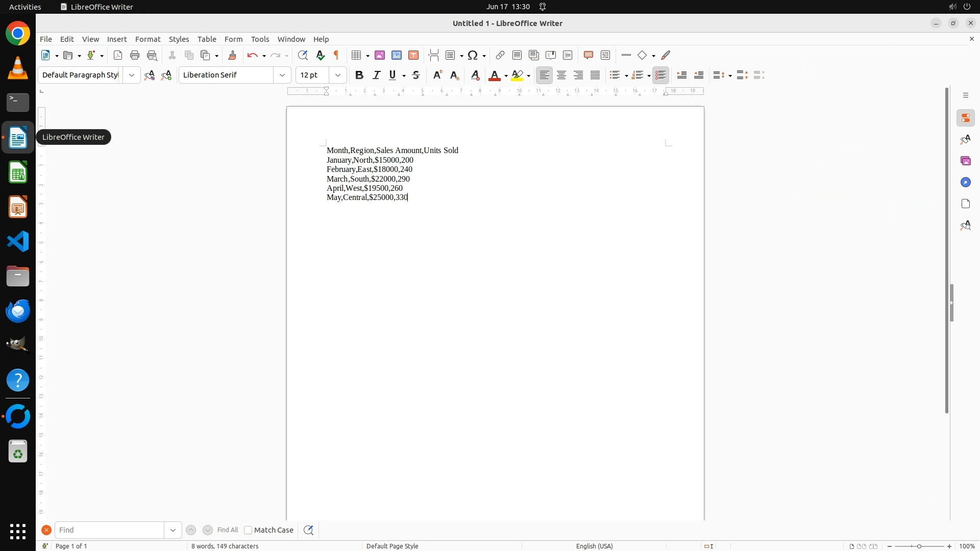Image resolution: width=980 pixels, height=551 pixels.
Task: Adjust the zoom slider in status bar
Action: click(x=919, y=546)
